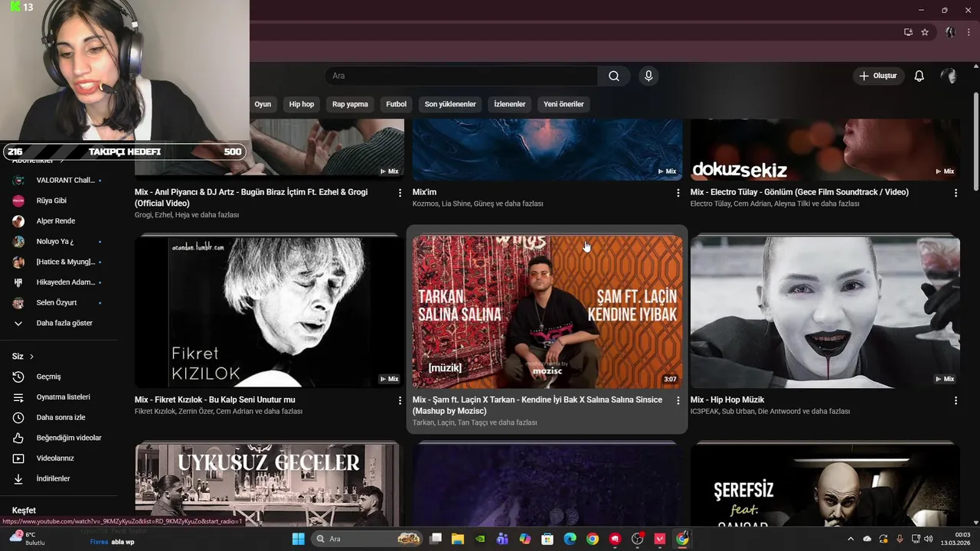
Task: Play Tarkan Salına Salına mashup thumbnail
Action: tap(547, 311)
